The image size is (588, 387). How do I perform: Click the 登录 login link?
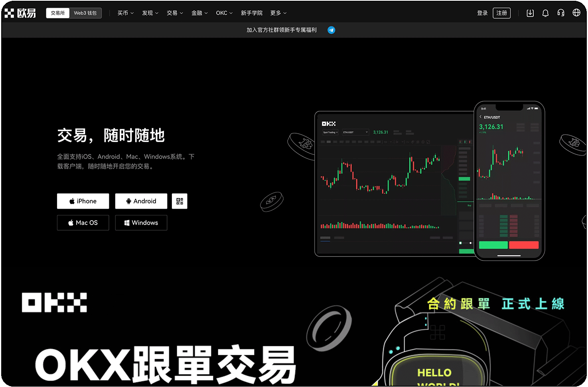(x=482, y=13)
